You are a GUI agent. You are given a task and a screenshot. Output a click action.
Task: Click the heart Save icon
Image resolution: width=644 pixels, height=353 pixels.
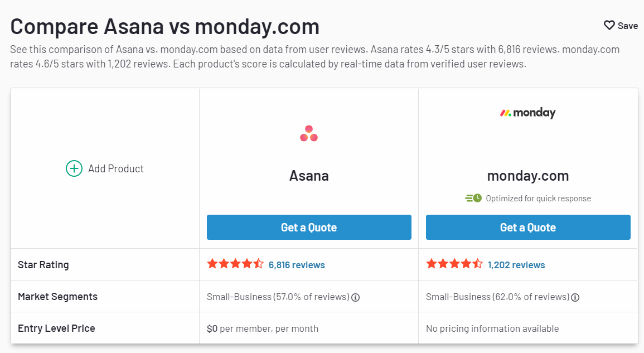click(609, 26)
